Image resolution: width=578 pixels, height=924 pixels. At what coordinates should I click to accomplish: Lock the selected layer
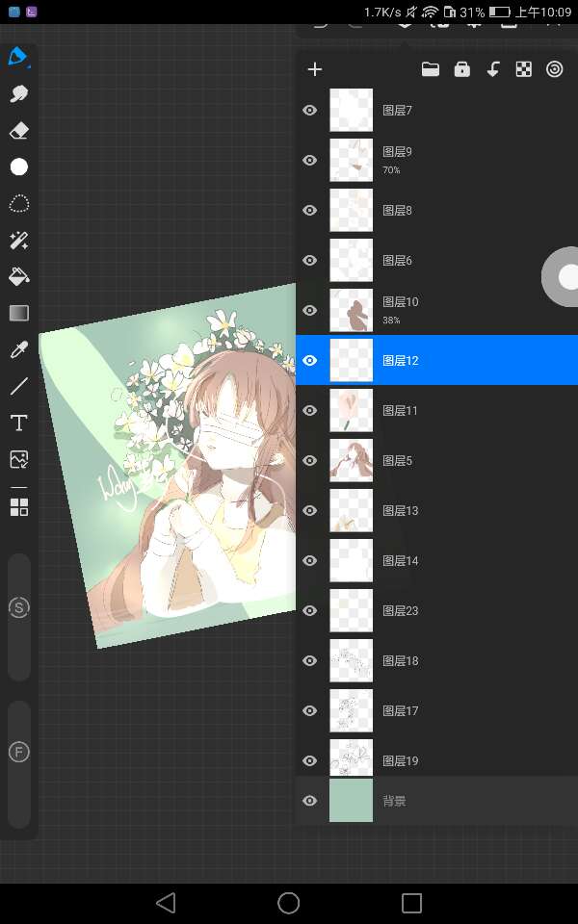click(461, 69)
